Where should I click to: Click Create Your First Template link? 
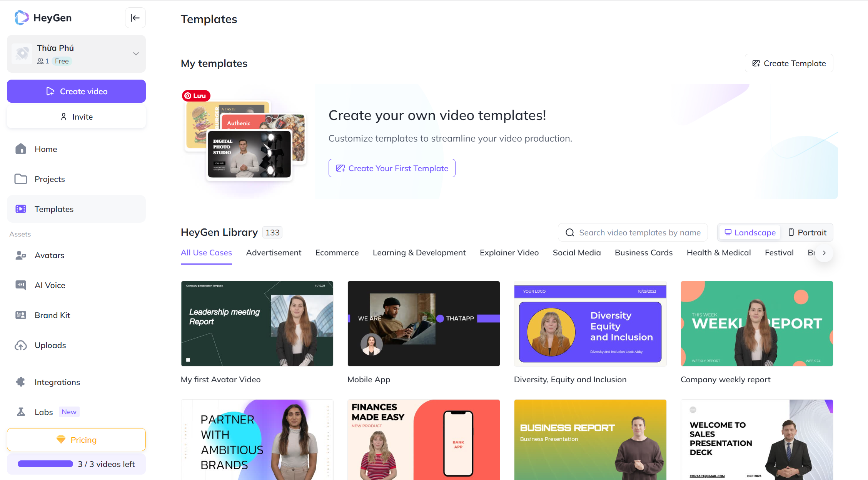click(392, 168)
